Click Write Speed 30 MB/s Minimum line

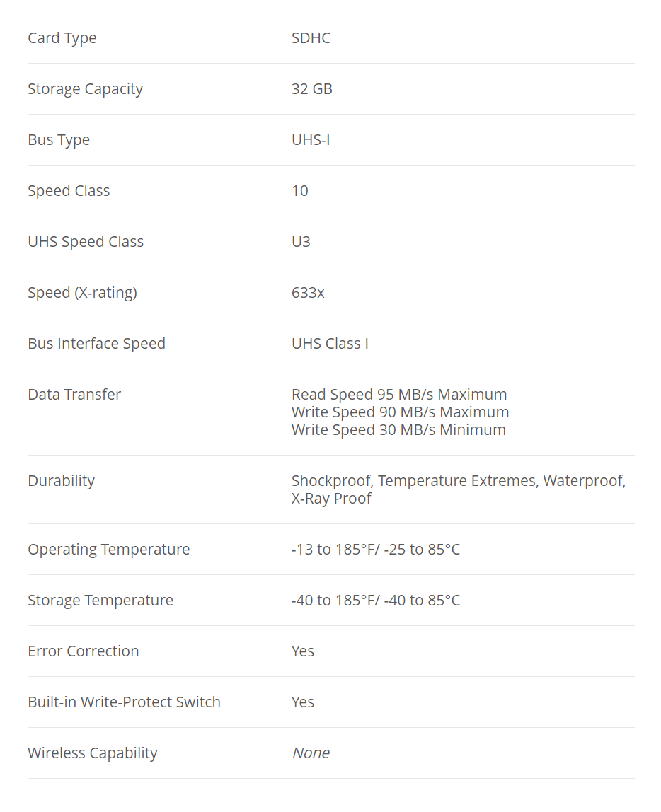pyautogui.click(x=399, y=429)
